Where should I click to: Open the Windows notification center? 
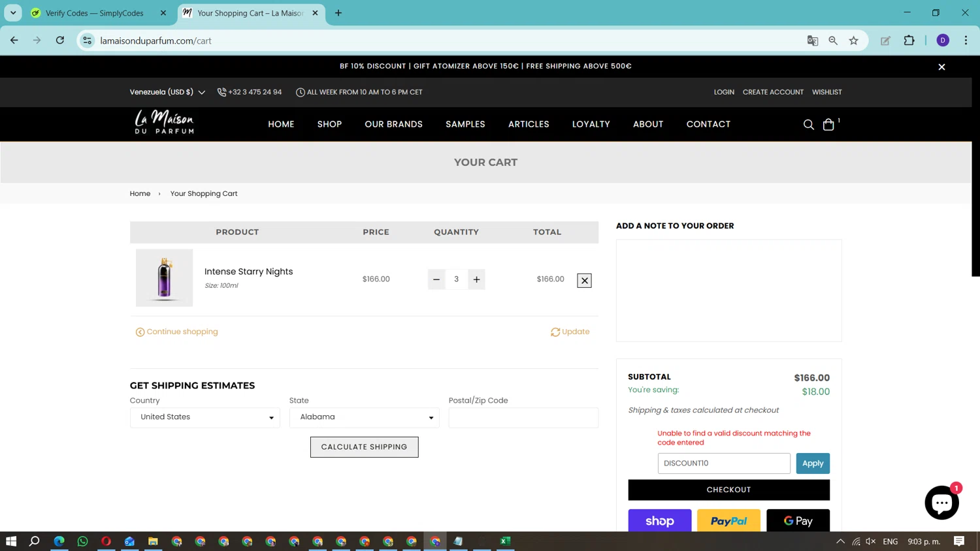click(x=959, y=541)
